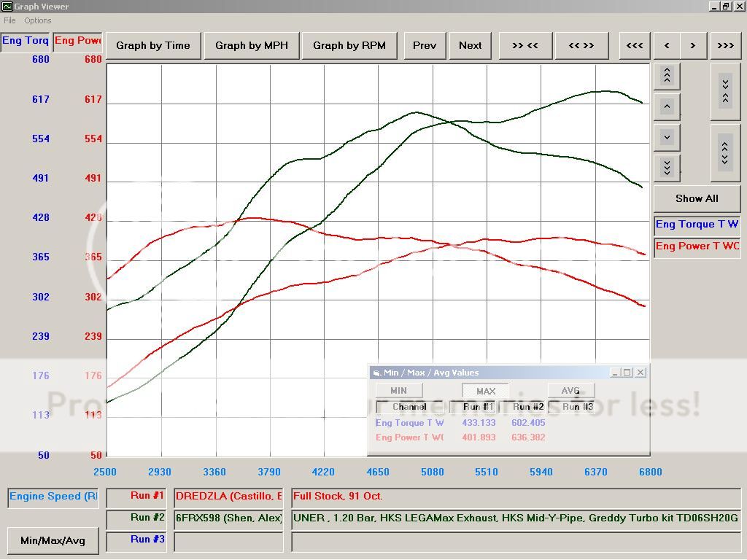
Task: Toggle the Eng Torque T W channel
Action: [x=697, y=224]
